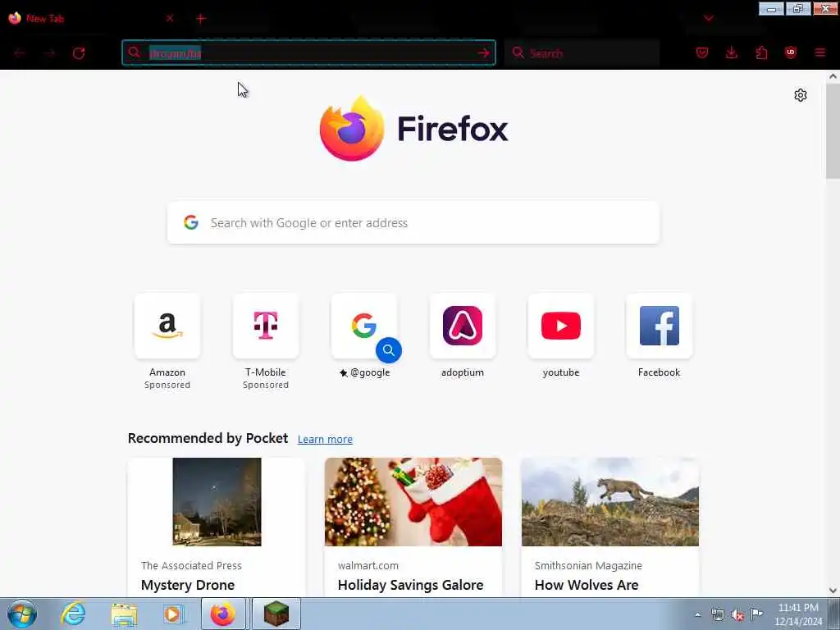Screen dimensions: 840x630
Task: Click the vertical scrollbar thumb
Action: 833,131
